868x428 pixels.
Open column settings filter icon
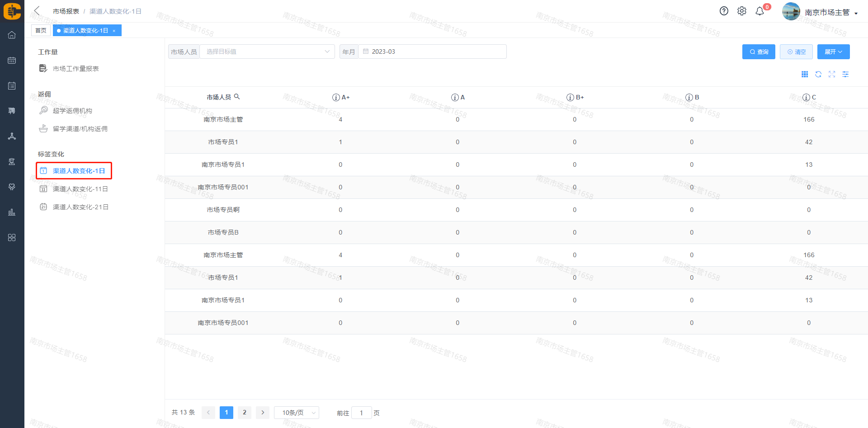coord(845,74)
